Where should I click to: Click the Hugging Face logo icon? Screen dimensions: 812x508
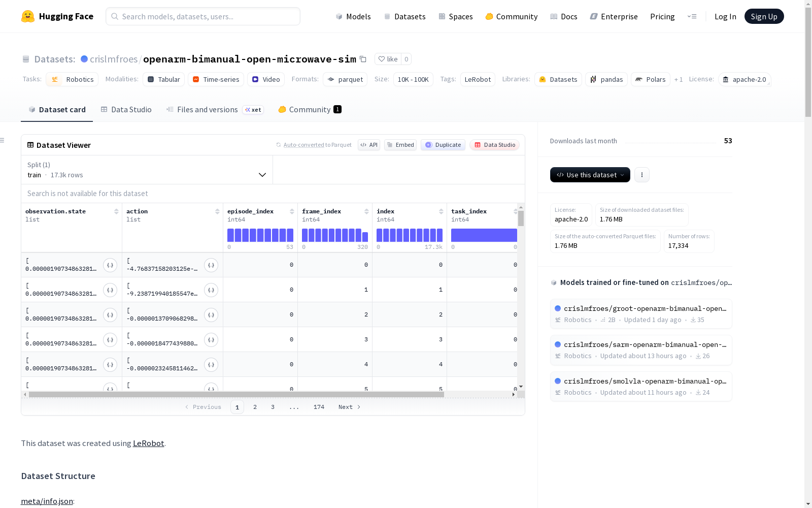[x=28, y=16]
